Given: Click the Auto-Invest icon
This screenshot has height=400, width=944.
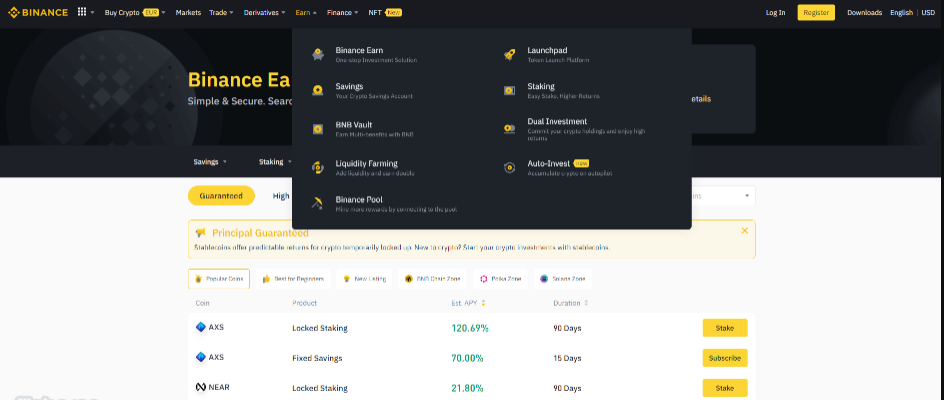Looking at the screenshot, I should pyautogui.click(x=509, y=167).
